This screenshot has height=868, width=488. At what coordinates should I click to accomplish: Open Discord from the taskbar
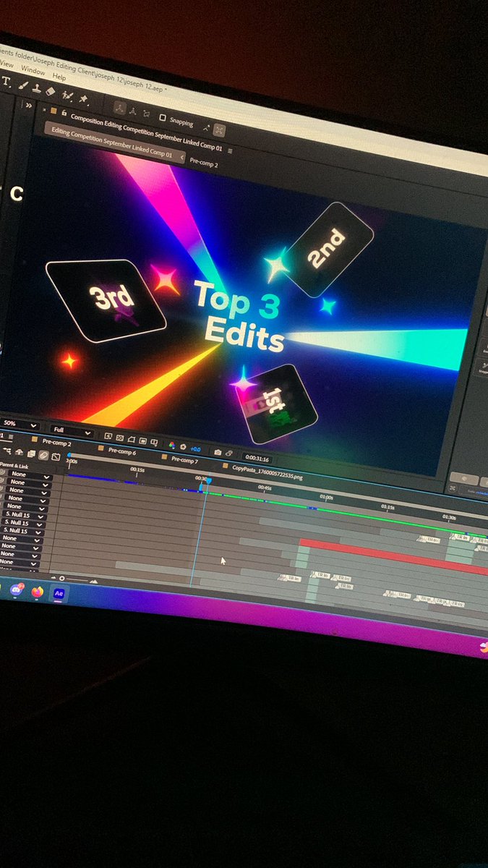pos(16,590)
